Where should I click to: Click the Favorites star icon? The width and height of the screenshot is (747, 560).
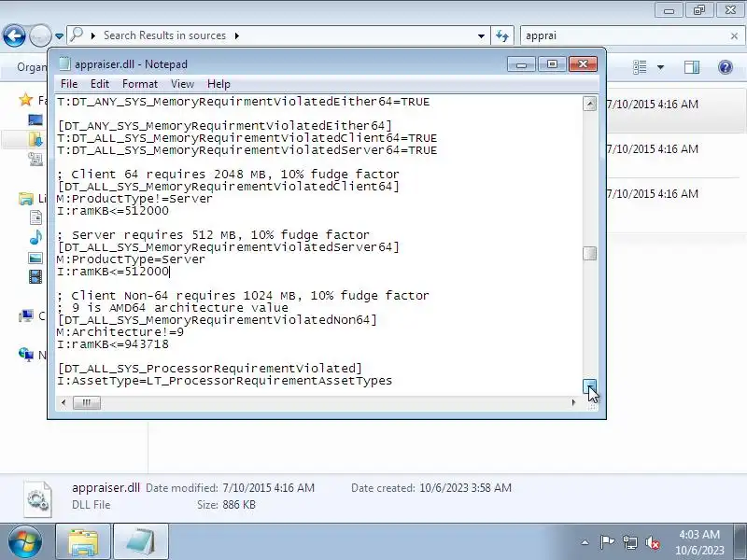click(26, 100)
